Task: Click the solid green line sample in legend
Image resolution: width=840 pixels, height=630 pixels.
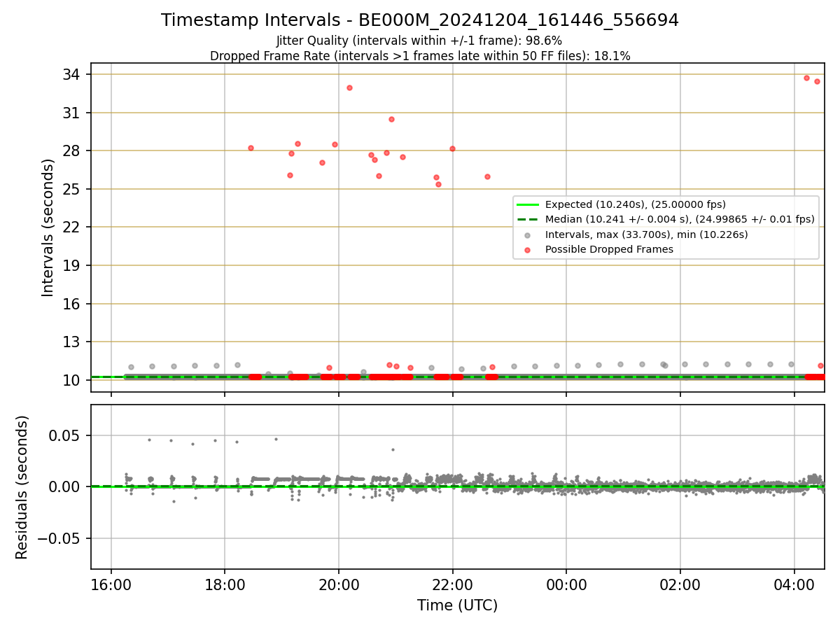Action: click(x=528, y=204)
